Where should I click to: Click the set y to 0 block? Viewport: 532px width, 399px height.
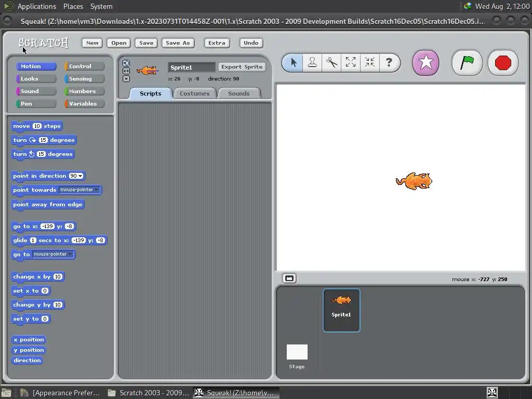[31, 318]
